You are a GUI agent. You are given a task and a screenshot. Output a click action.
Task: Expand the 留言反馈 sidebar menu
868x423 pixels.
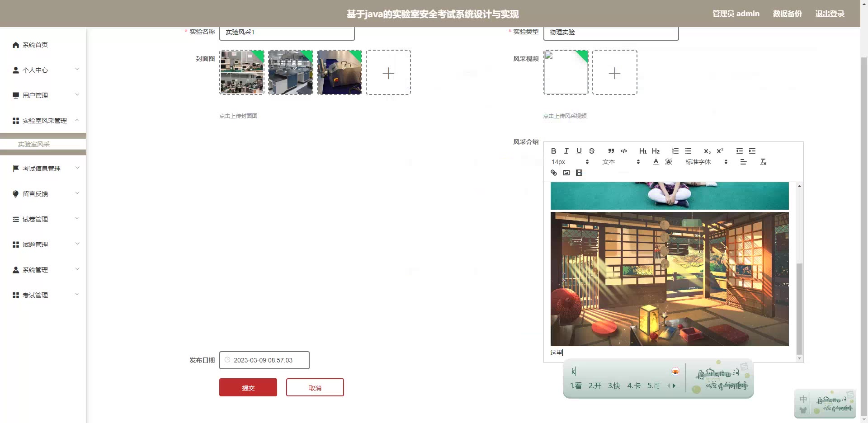pos(43,194)
